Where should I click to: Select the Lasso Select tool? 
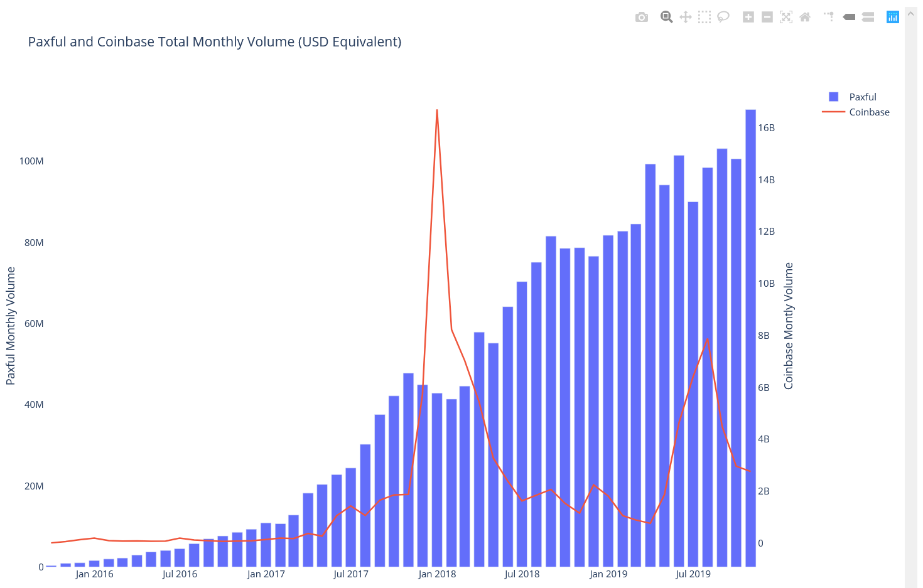point(723,17)
